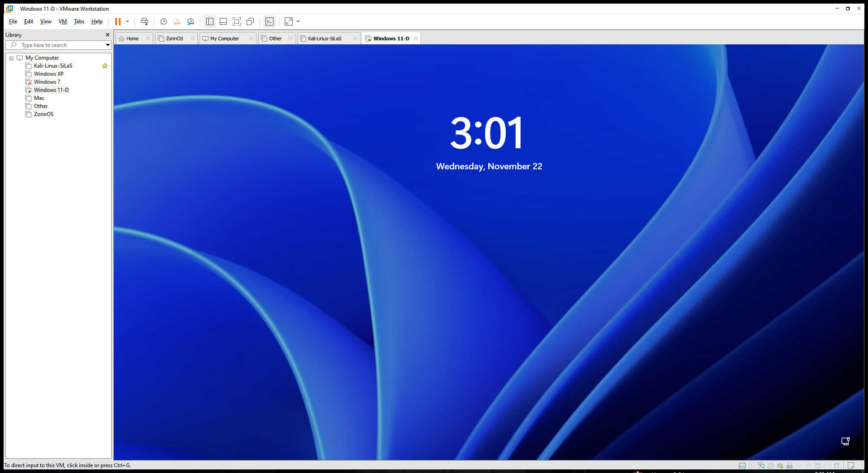This screenshot has width=868, height=473.
Task: Open the Tabs menu
Action: click(79, 21)
